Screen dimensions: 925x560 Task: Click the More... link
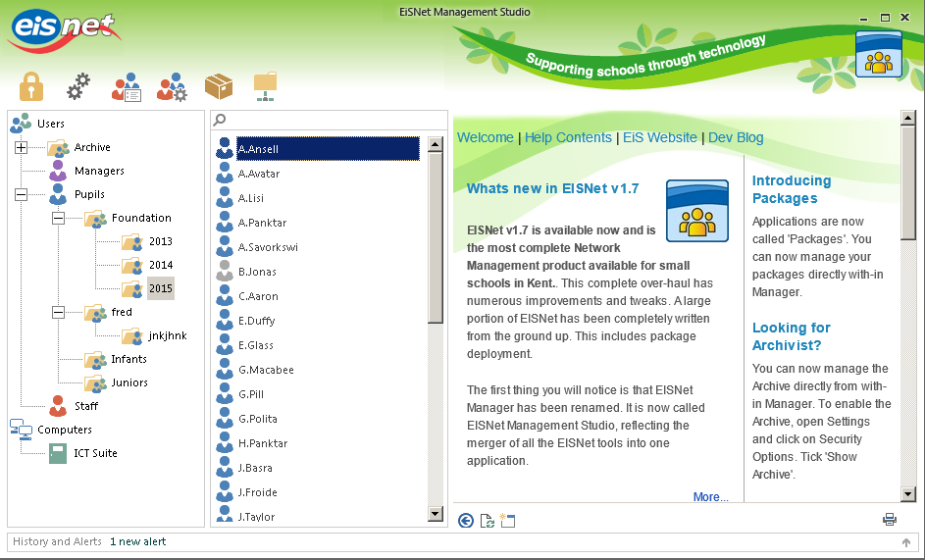[x=710, y=497]
